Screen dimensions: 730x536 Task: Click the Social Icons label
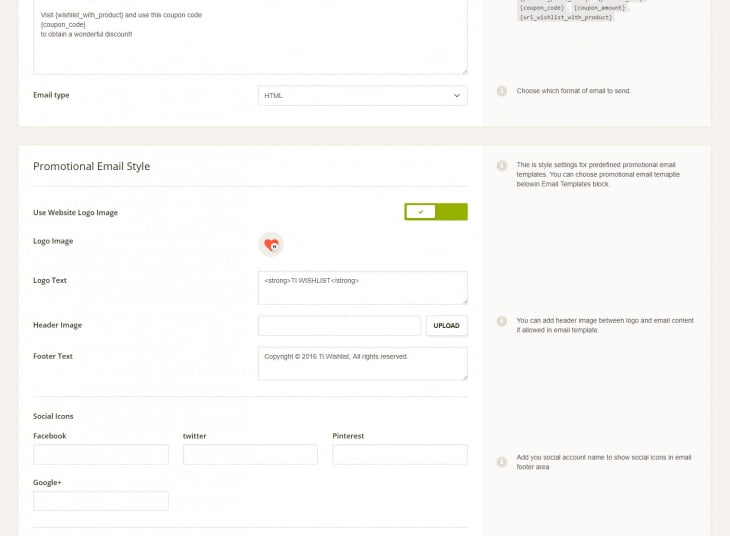[x=53, y=416]
